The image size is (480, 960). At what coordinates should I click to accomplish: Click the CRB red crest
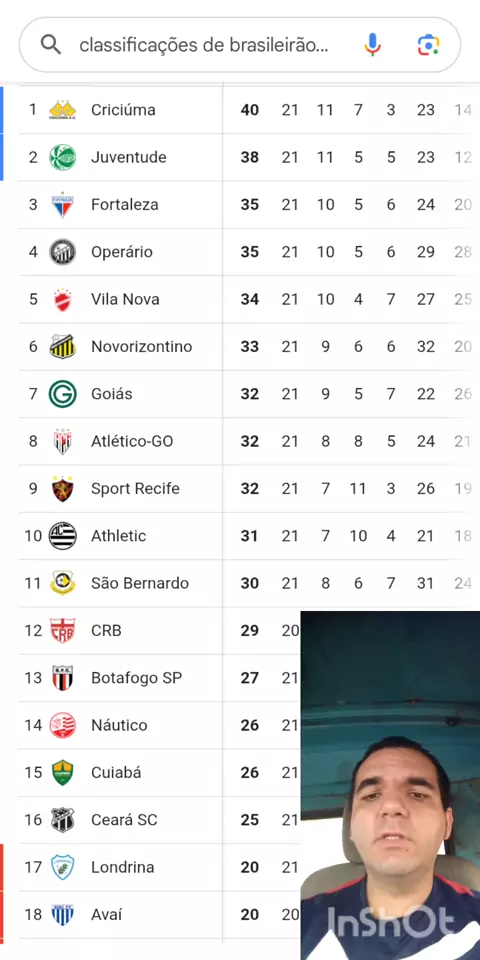pyautogui.click(x=62, y=631)
